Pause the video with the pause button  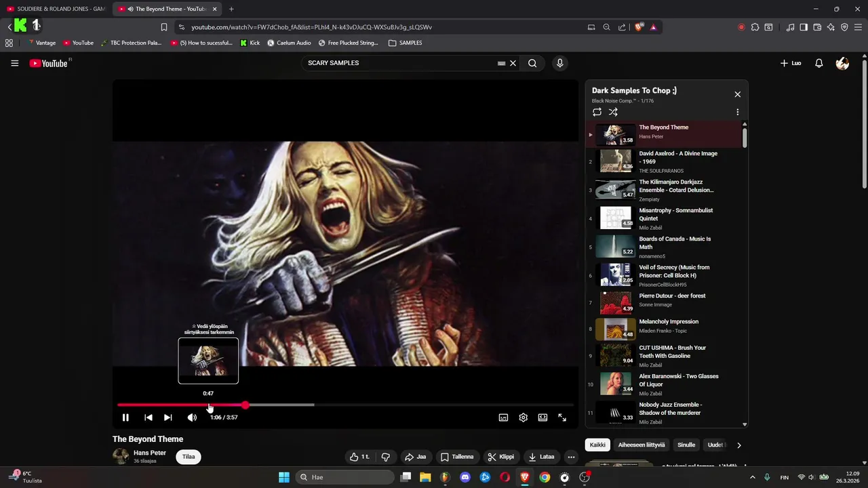click(x=125, y=418)
